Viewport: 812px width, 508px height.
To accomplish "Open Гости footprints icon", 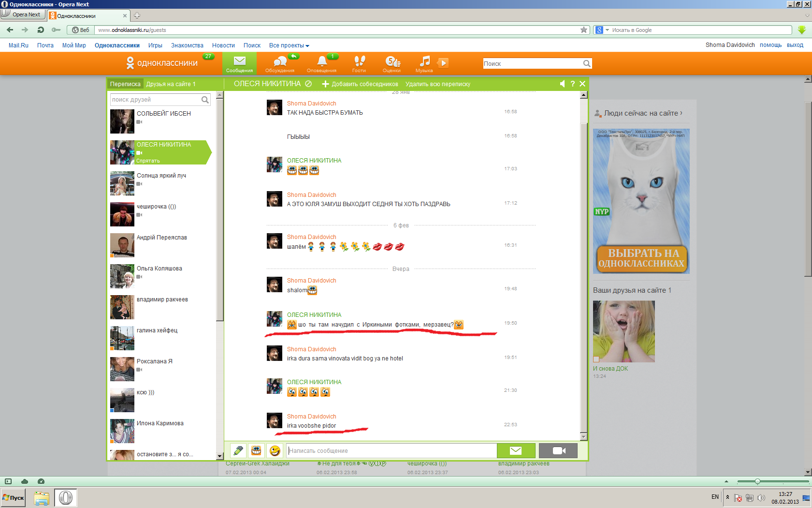I will (x=359, y=63).
